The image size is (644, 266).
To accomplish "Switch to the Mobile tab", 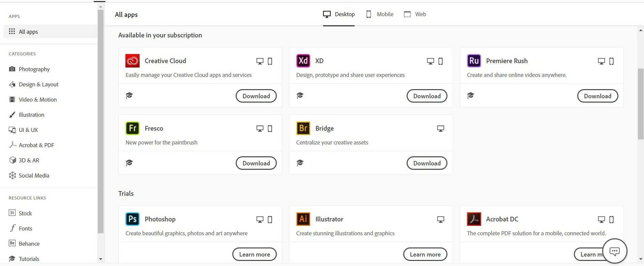I will tap(380, 14).
